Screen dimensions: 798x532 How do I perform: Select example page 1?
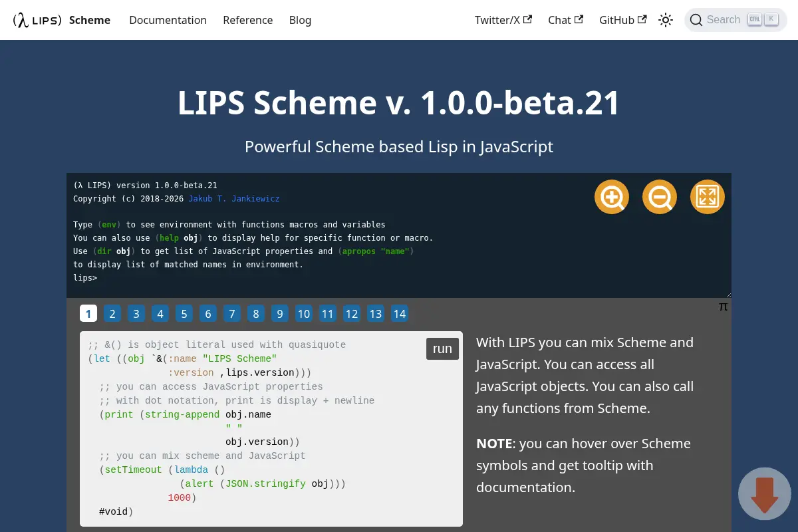pyautogui.click(x=88, y=313)
